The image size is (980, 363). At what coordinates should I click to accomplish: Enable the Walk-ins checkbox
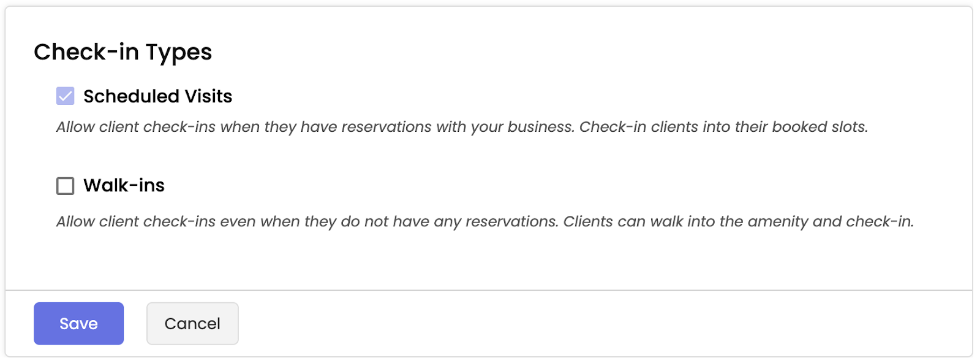[65, 186]
